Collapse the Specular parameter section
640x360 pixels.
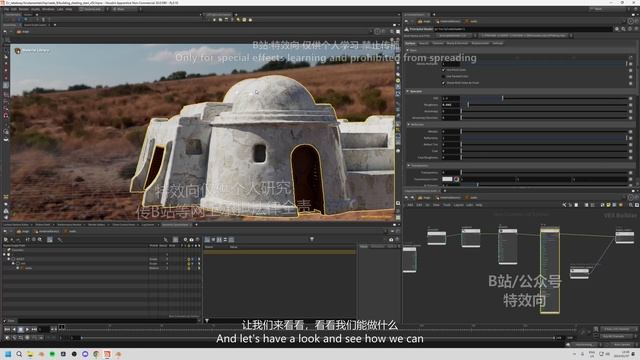[407, 91]
